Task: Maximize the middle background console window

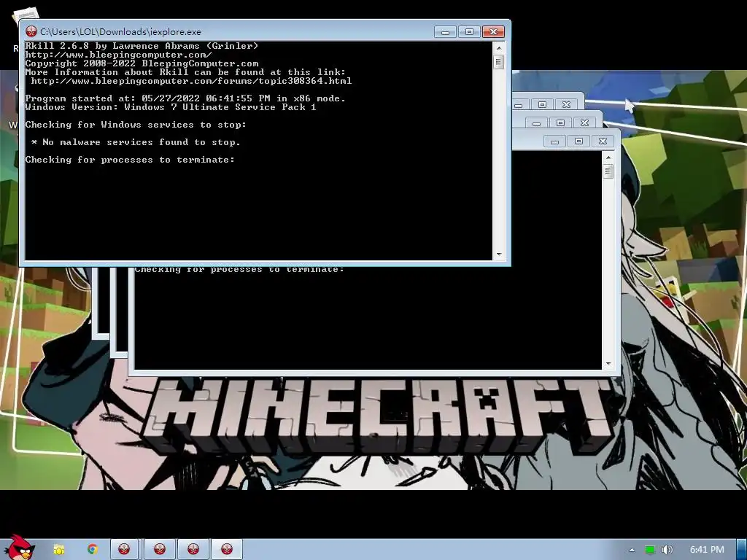Action: (560, 122)
